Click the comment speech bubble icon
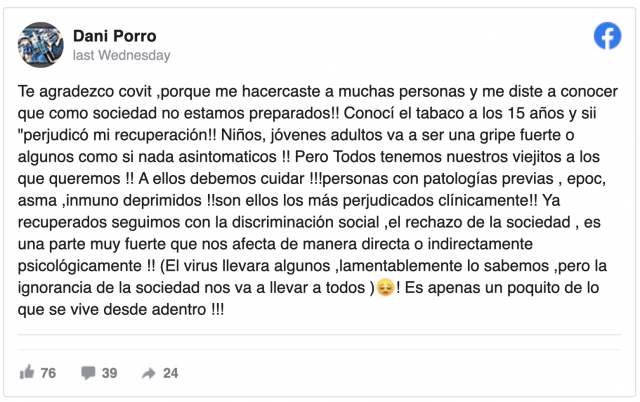The height and width of the screenshot is (402, 640). [88, 373]
